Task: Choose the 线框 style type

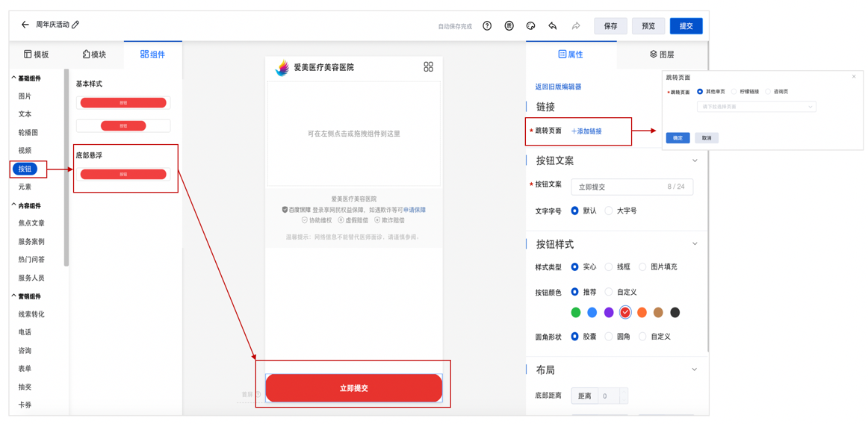Action: pos(610,267)
